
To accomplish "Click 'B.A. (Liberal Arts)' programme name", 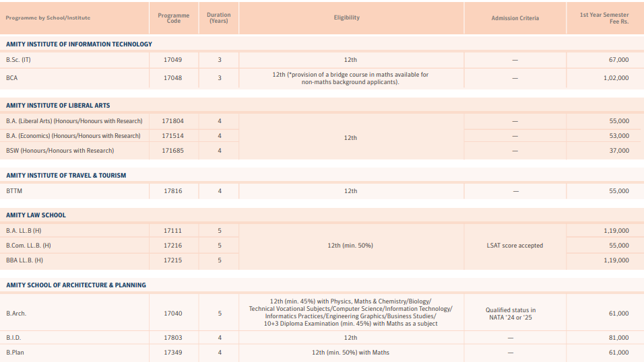I will (x=74, y=121).
